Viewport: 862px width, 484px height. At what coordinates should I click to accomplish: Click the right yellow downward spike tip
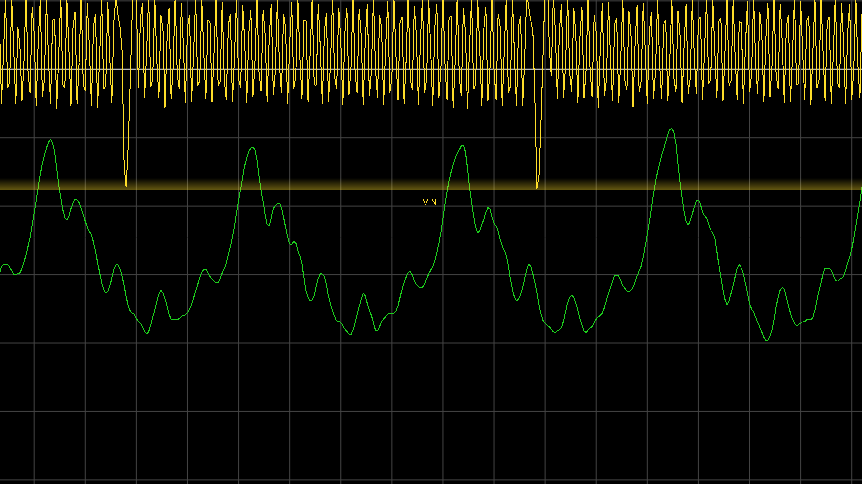tap(537, 185)
